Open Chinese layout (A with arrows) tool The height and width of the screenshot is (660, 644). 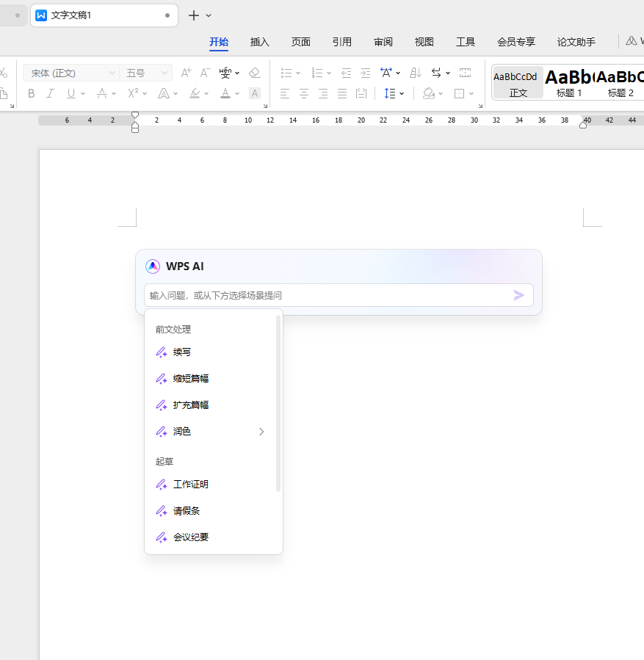[x=386, y=73]
